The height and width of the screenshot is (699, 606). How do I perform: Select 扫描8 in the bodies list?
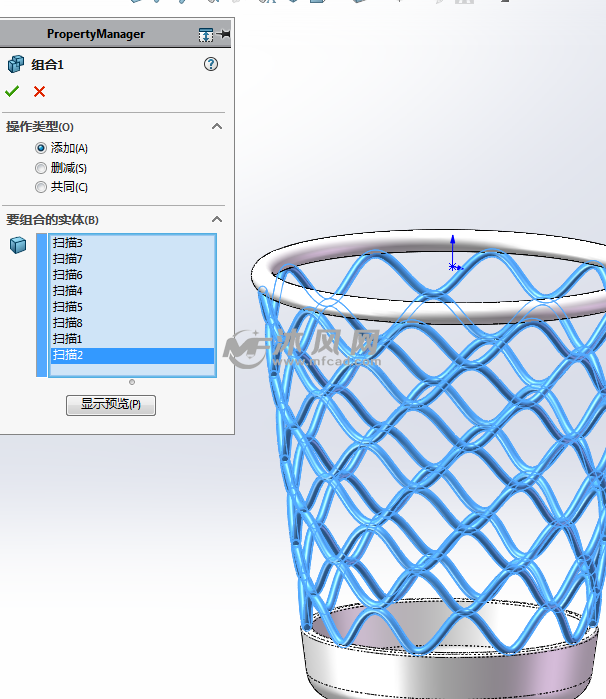tap(132, 323)
